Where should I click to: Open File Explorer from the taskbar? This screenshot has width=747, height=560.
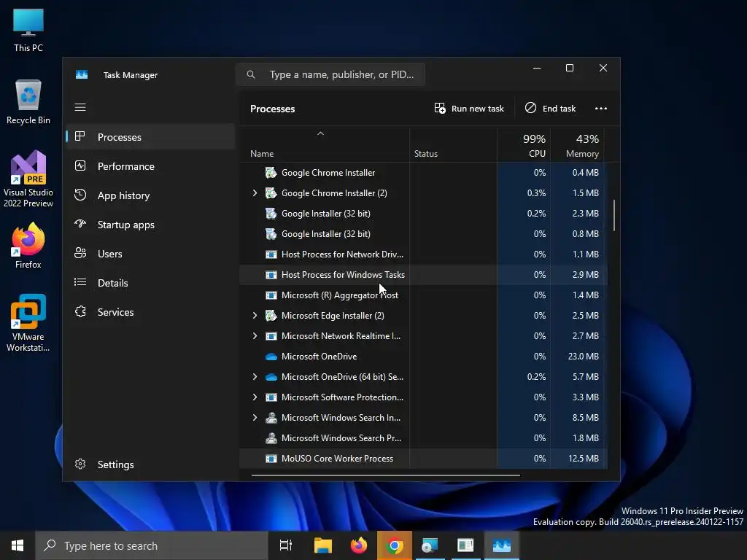[322, 545]
